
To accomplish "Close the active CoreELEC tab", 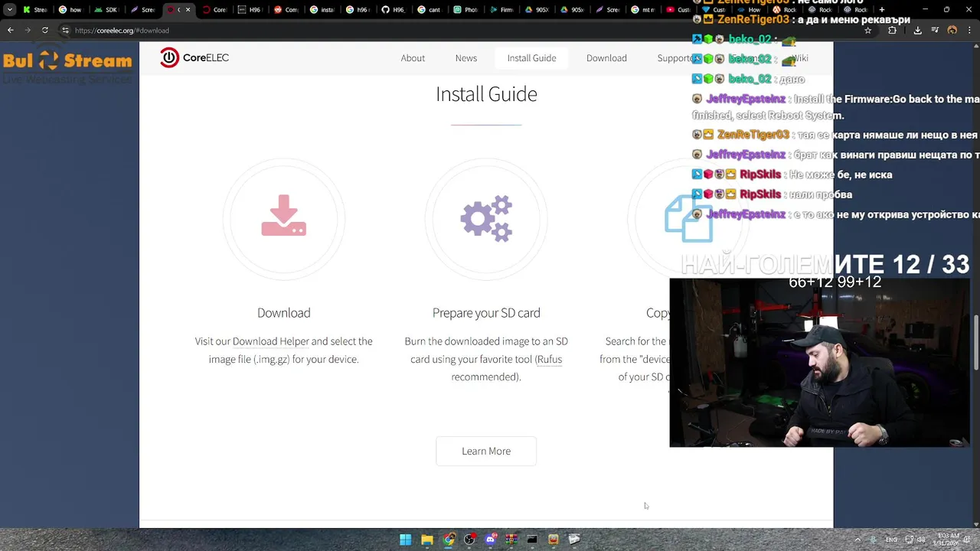I will pyautogui.click(x=188, y=10).
